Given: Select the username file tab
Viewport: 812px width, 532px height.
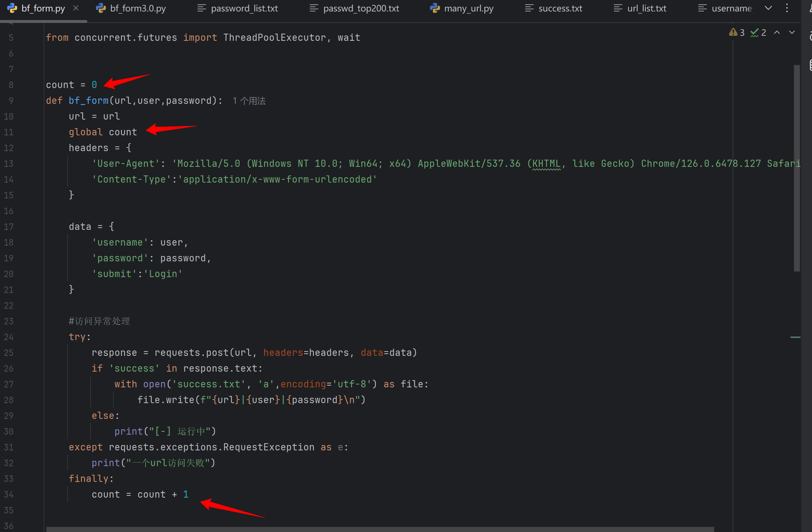Looking at the screenshot, I should pos(732,8).
